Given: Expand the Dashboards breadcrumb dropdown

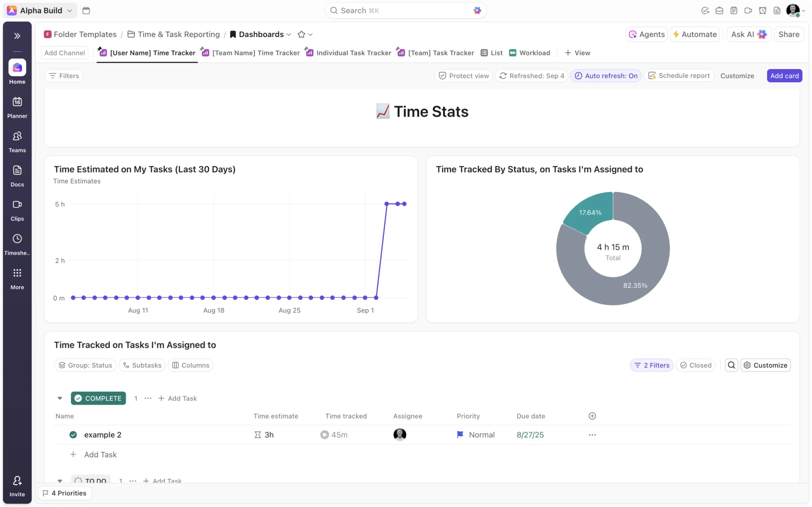Looking at the screenshot, I should (289, 34).
